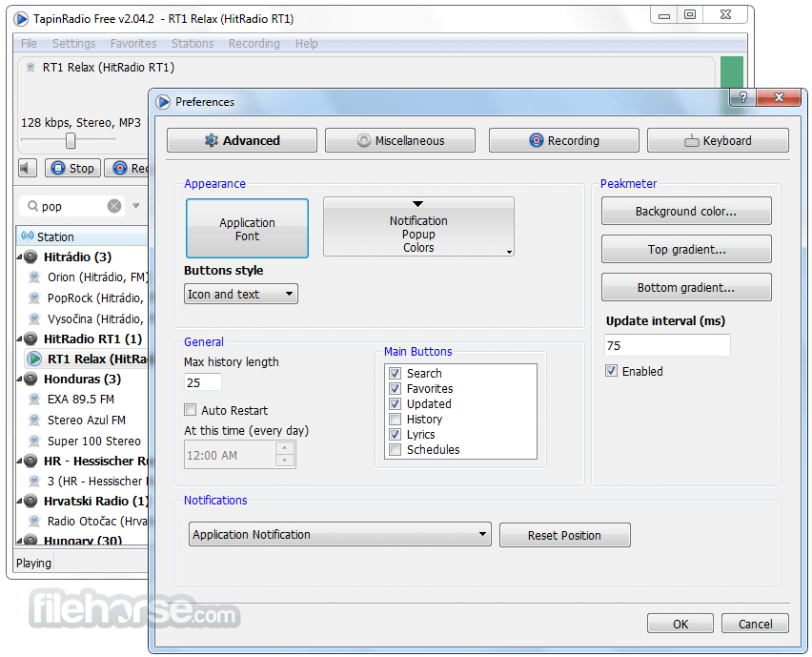
Task: Collapse the HitRadio RT1 (1) group
Action: (19, 339)
